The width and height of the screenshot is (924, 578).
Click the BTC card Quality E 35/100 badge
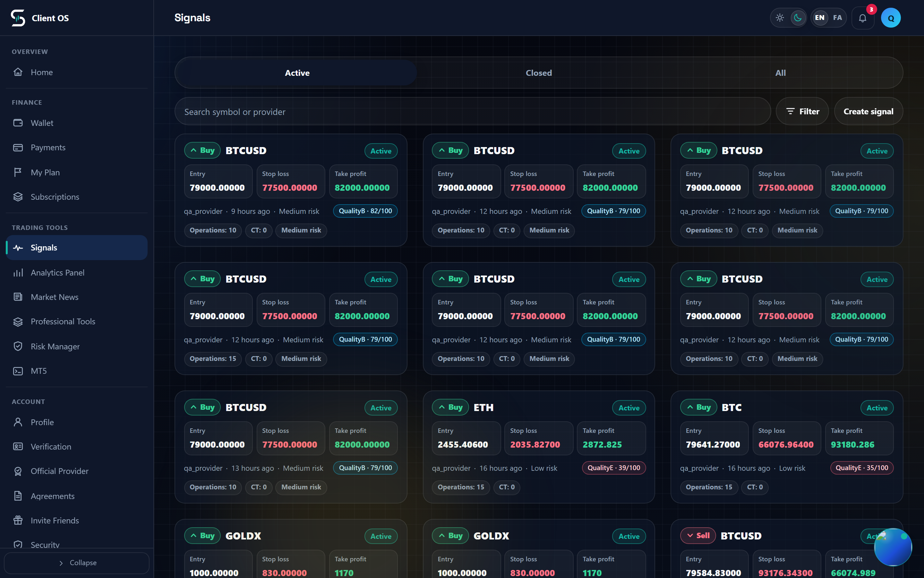tap(862, 468)
